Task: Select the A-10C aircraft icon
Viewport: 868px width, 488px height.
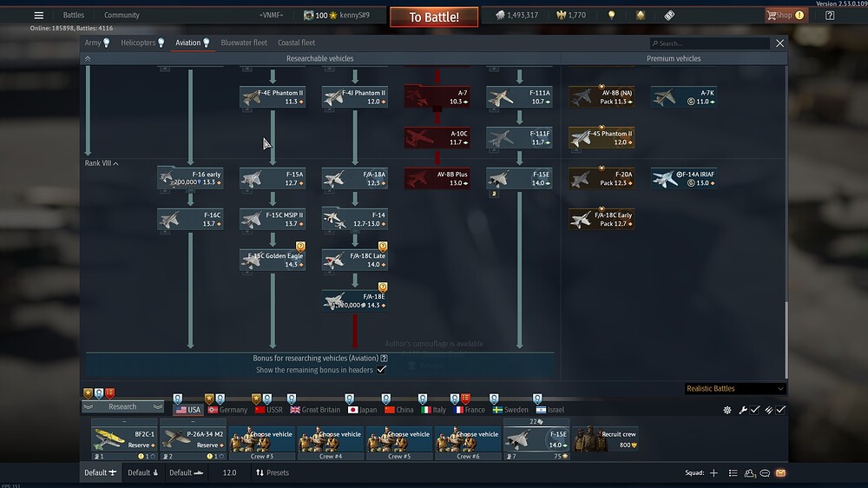Action: (437, 138)
